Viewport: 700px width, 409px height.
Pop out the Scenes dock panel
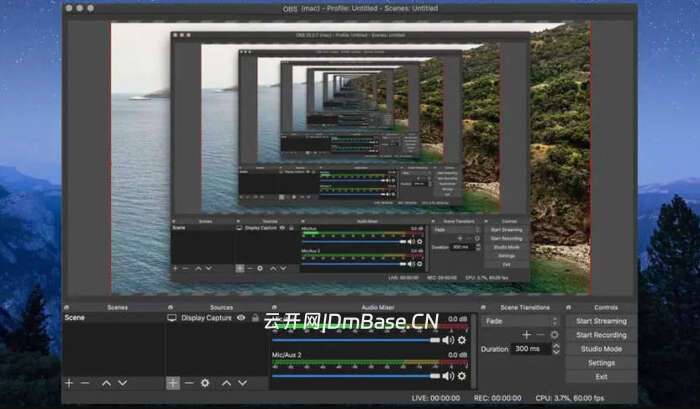(67, 308)
